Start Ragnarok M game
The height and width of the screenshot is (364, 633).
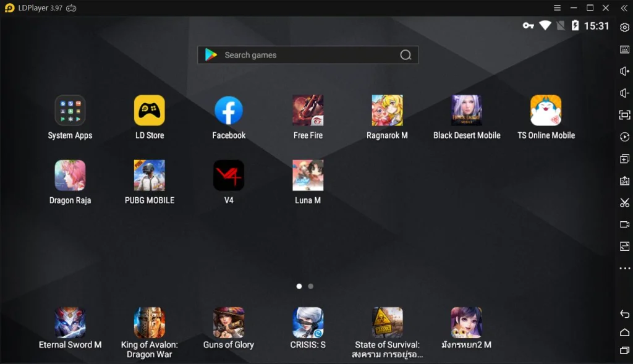click(x=387, y=111)
